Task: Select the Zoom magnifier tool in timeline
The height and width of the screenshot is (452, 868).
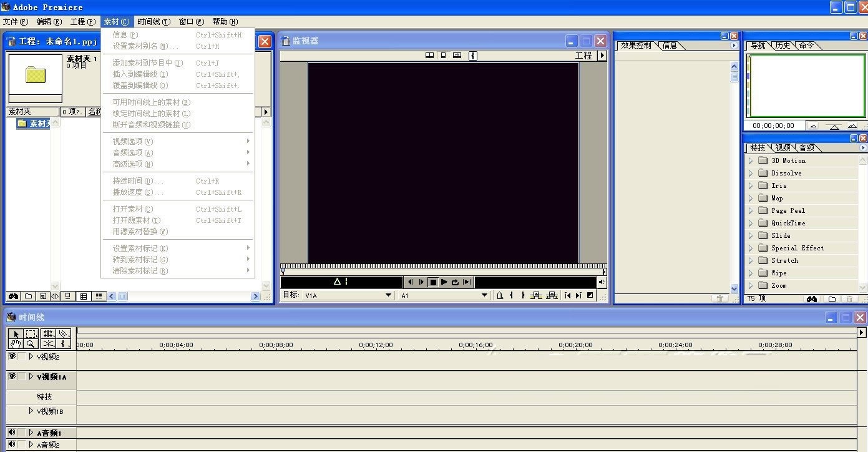Action: click(x=31, y=343)
